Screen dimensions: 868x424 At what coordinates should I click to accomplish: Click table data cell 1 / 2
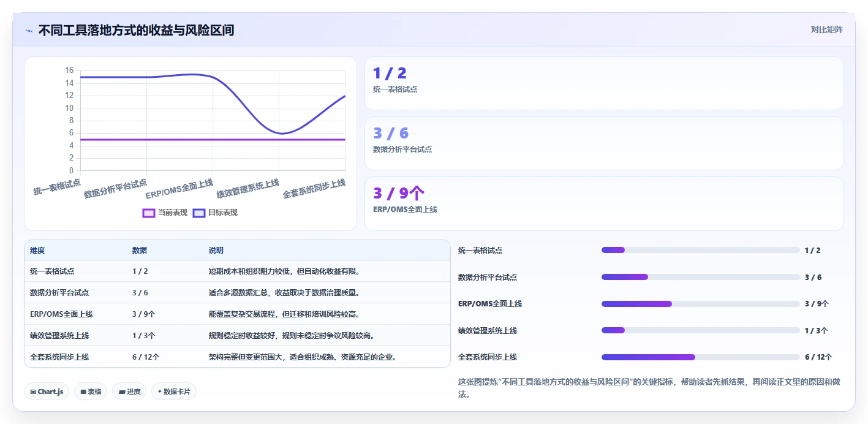click(x=140, y=271)
